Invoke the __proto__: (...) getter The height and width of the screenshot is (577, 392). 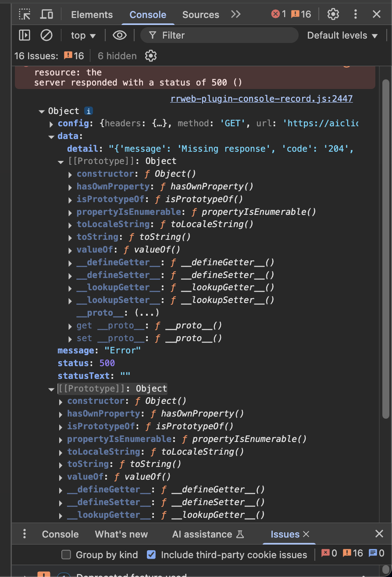pos(147,313)
